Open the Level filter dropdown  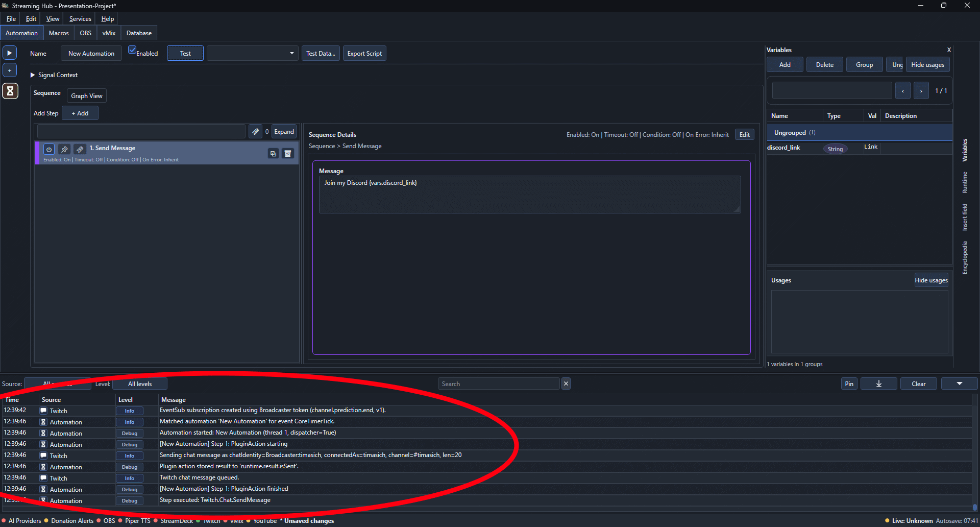click(140, 384)
